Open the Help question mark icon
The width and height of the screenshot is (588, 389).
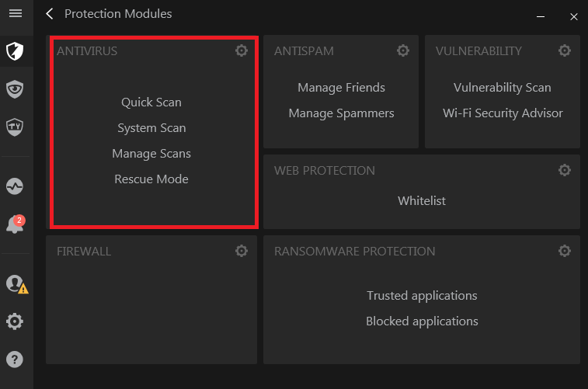(x=16, y=359)
